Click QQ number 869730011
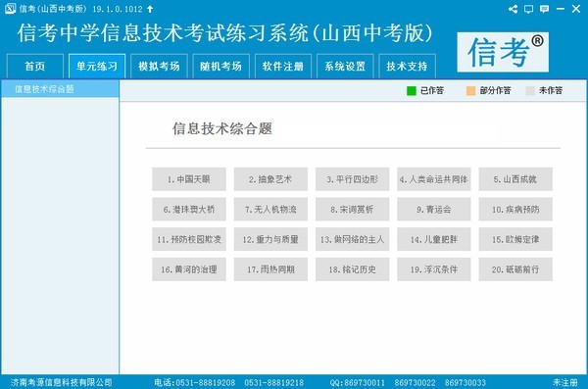588x389 pixels. 365,382
